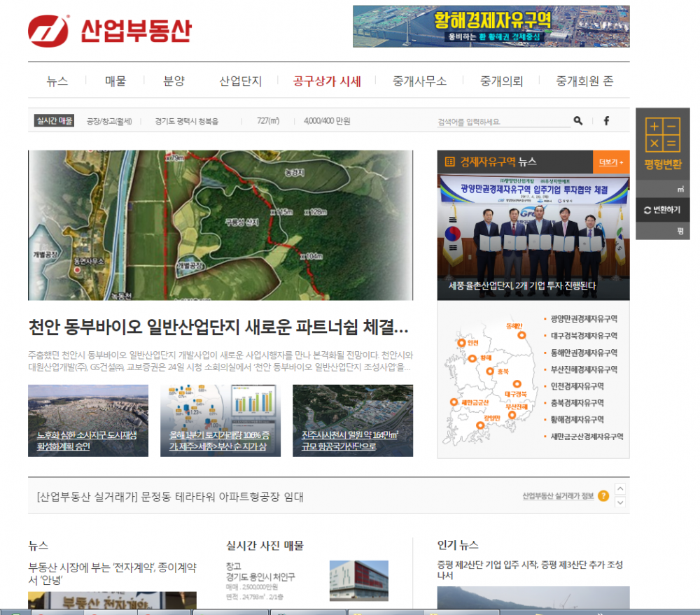700x615 pixels.
Task: Select the 대구경북 marker on the map
Action: click(x=517, y=383)
